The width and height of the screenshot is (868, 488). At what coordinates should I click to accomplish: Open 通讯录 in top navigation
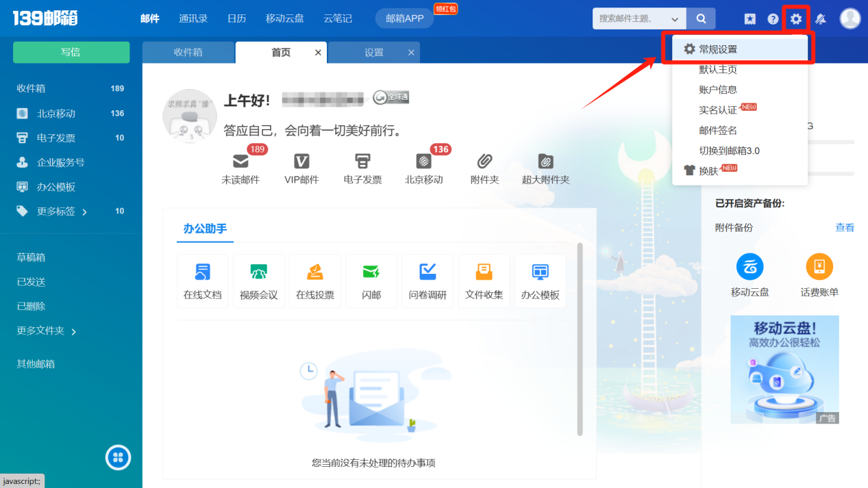point(193,18)
